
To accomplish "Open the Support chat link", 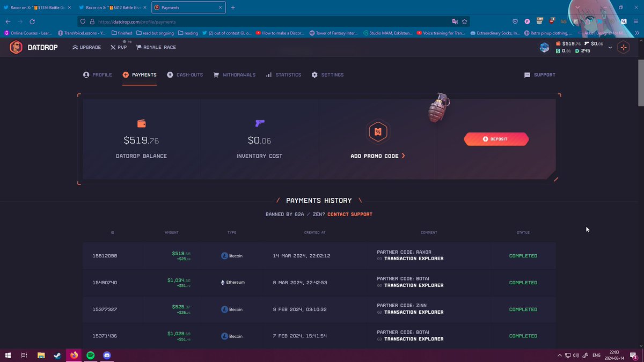I will [x=540, y=75].
